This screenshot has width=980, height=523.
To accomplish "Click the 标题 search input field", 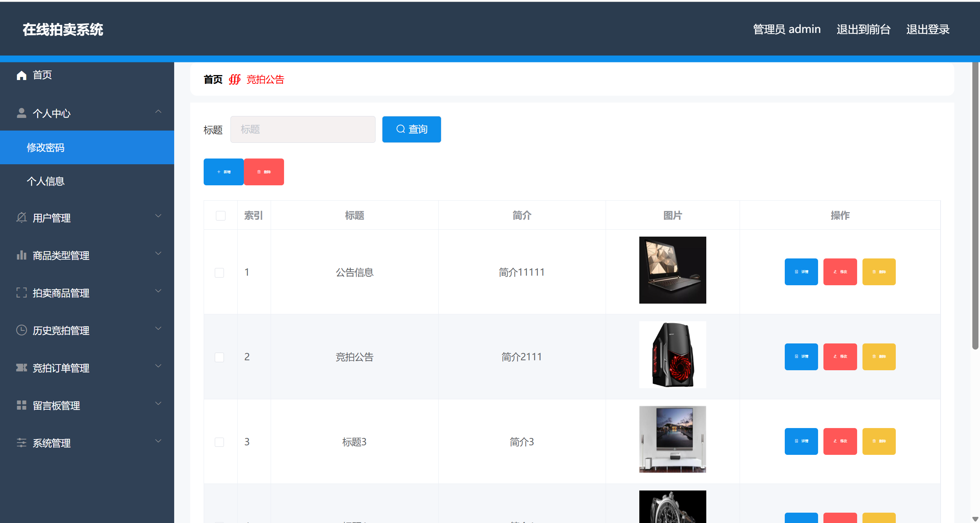I will click(302, 129).
